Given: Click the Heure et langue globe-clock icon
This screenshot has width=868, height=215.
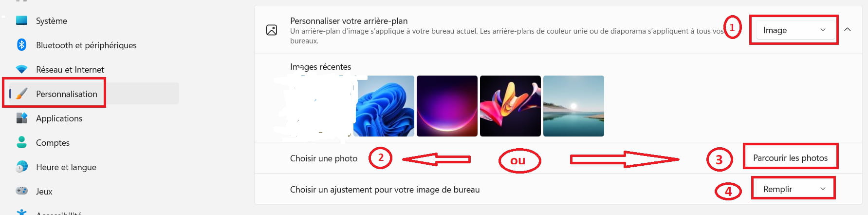Looking at the screenshot, I should click(x=22, y=167).
